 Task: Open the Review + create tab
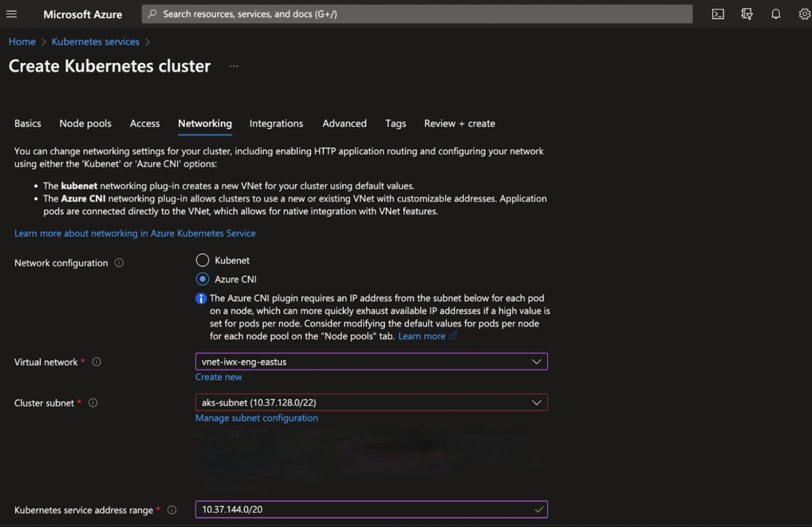tap(460, 123)
